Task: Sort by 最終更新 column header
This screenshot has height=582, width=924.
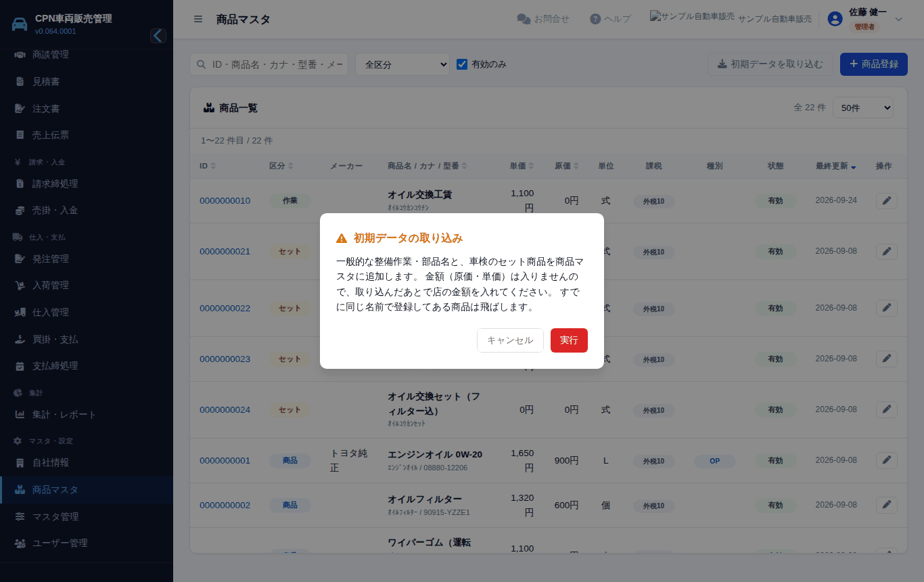Action: 836,166
